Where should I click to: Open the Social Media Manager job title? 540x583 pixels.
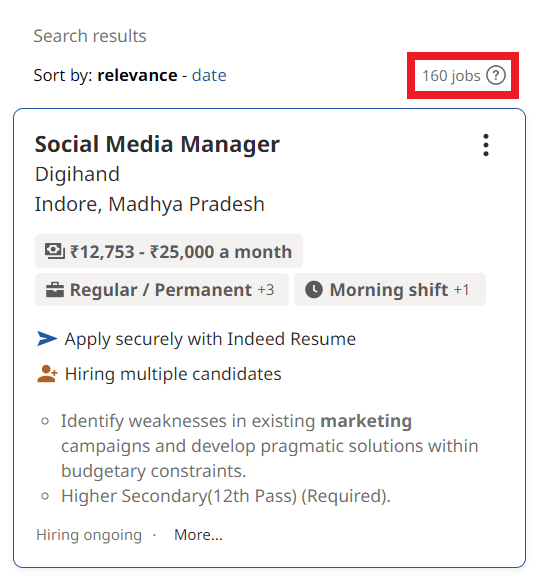click(x=157, y=144)
